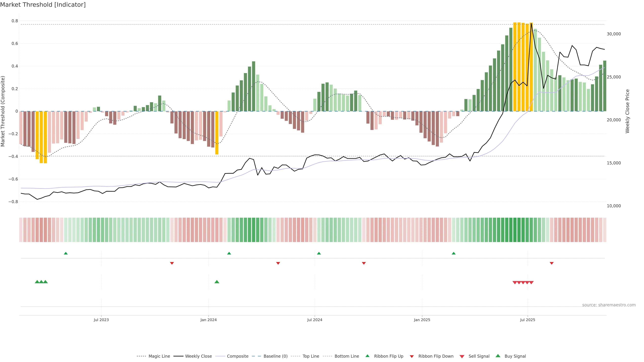The height and width of the screenshot is (362, 644).
Task: Click the Weekly Close Price axis title
Action: (628, 111)
